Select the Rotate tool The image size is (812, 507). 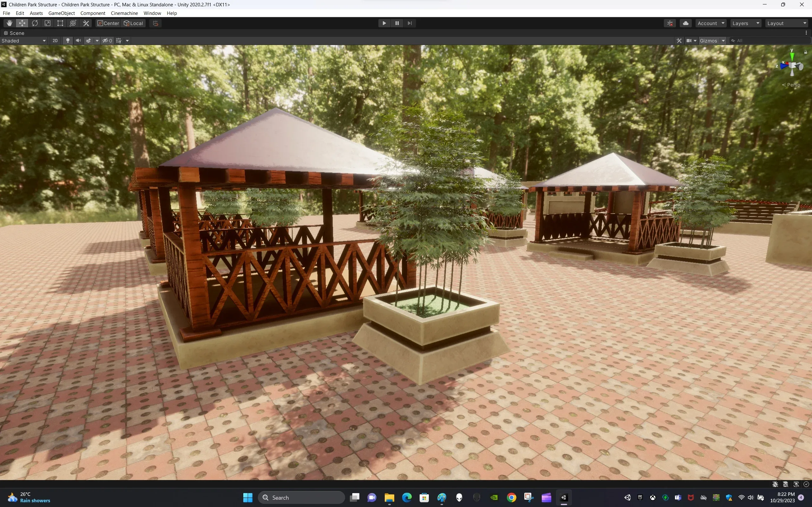pos(35,23)
